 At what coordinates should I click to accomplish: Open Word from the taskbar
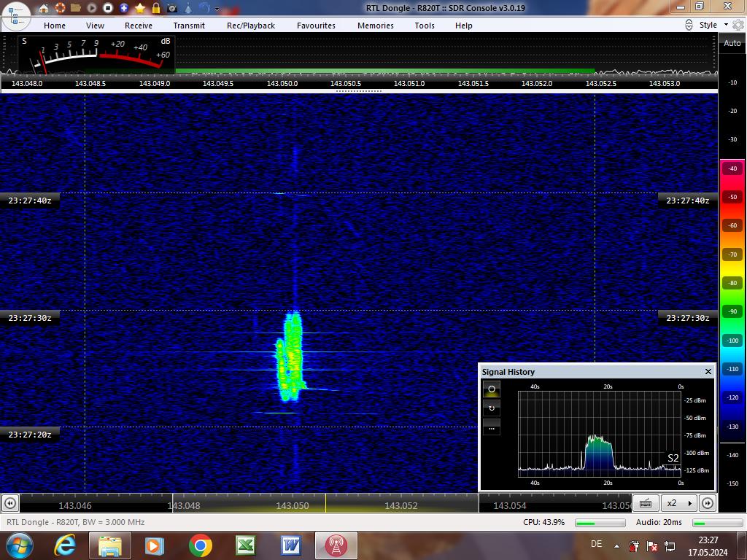[x=290, y=545]
